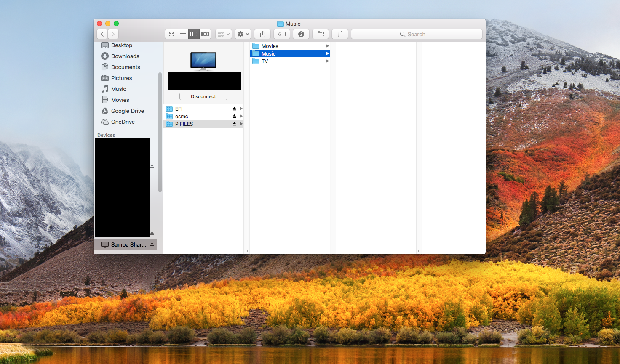Switch to Cover Flow view
This screenshot has width=620, height=364.
click(205, 34)
